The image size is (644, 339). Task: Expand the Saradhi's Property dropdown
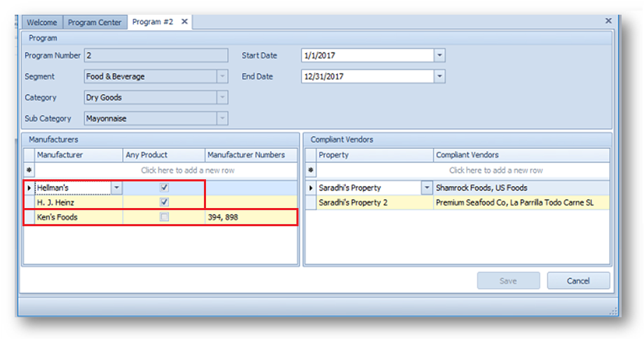(426, 188)
